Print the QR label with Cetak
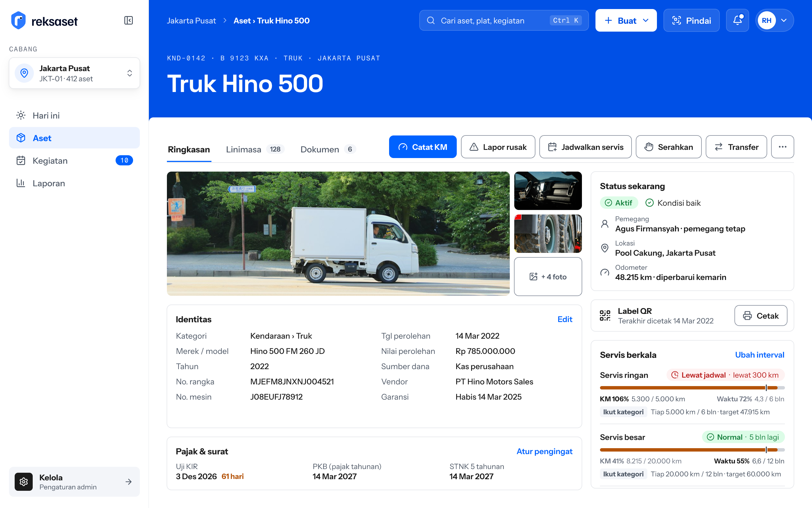Viewport: 812px width, 508px height. 760,316
